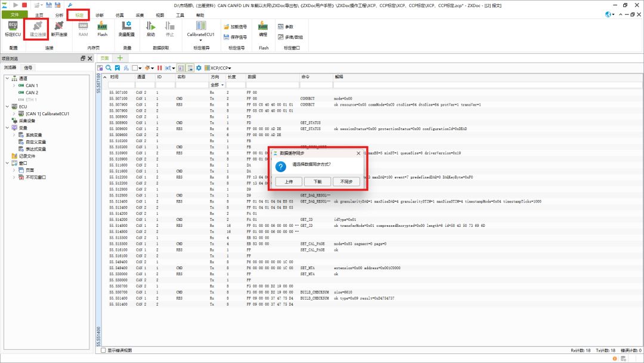
Task: Add a new page with plus tab
Action: 120,58
